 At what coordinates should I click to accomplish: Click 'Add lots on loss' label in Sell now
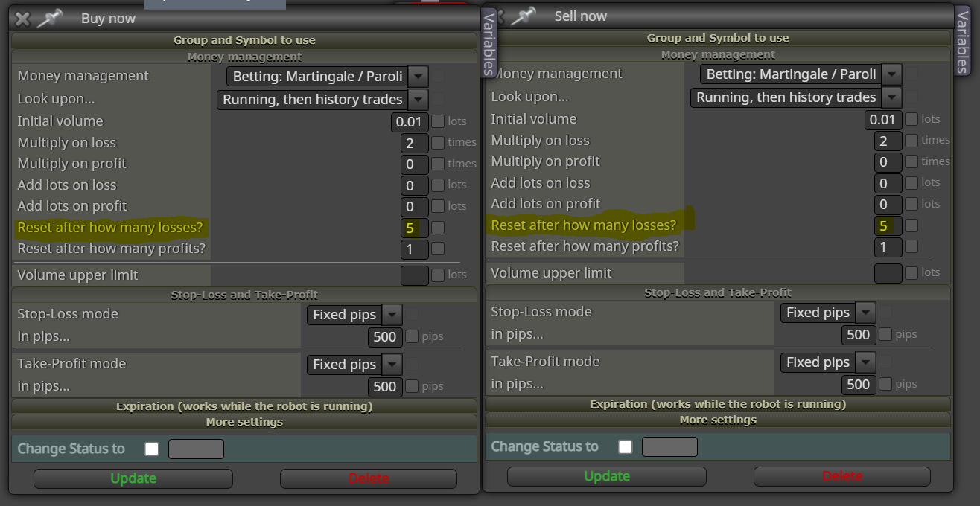click(x=541, y=183)
